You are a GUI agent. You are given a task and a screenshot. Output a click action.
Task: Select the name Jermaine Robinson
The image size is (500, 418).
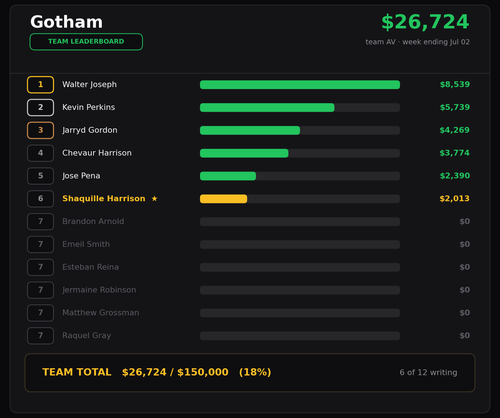click(x=99, y=290)
